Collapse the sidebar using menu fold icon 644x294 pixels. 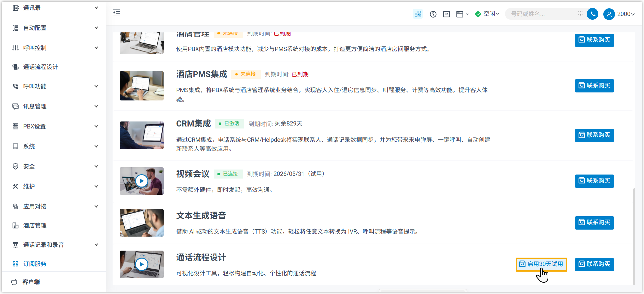117,13
